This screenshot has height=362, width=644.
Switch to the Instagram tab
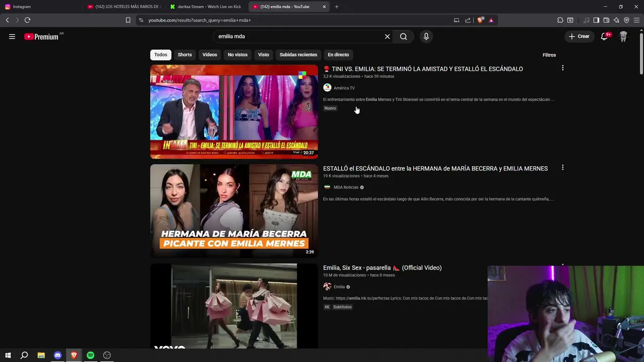pyautogui.click(x=40, y=7)
